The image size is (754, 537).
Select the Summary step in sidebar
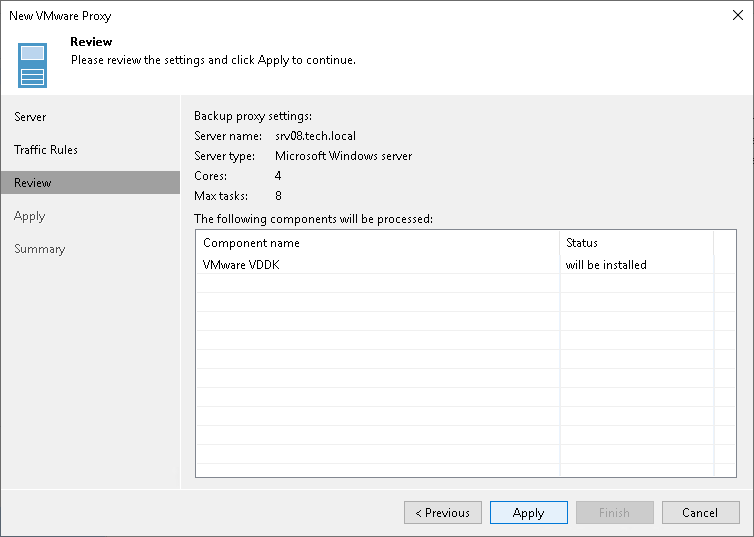point(39,249)
